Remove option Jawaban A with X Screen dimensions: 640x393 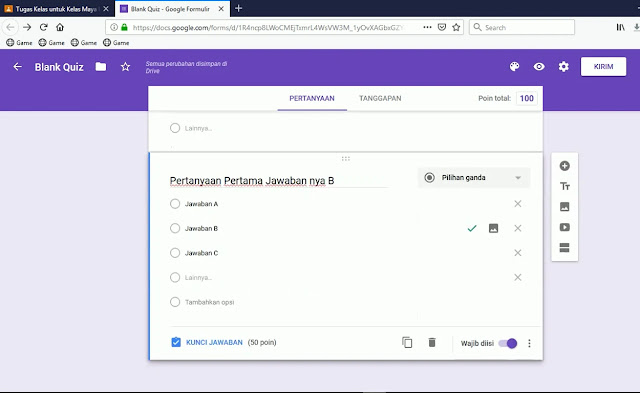(x=518, y=204)
